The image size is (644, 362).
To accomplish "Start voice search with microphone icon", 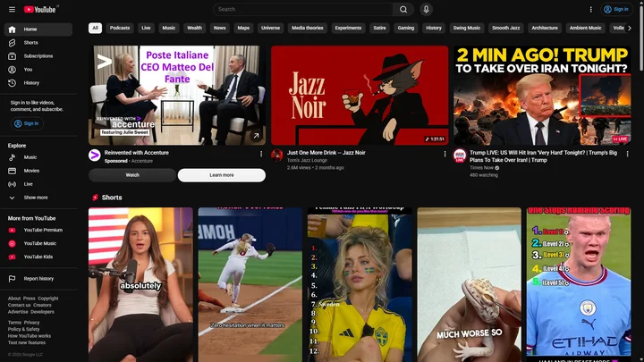I will (x=426, y=9).
